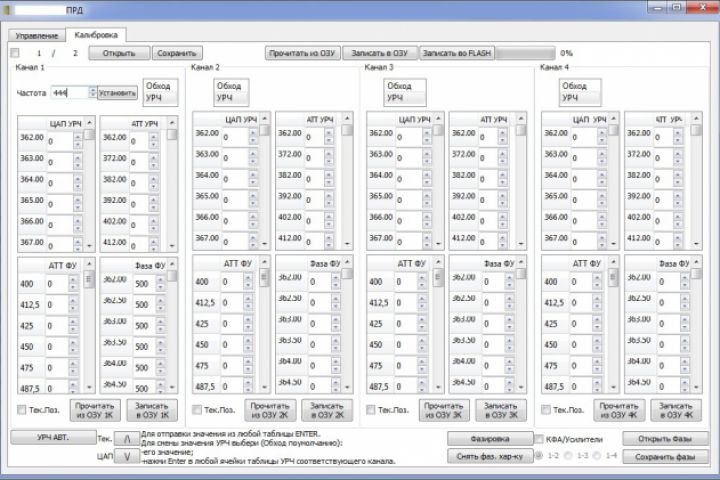720x480 pixels.
Task: Enable Тек.Поз. checkbox in Канал 3
Action: click(371, 410)
